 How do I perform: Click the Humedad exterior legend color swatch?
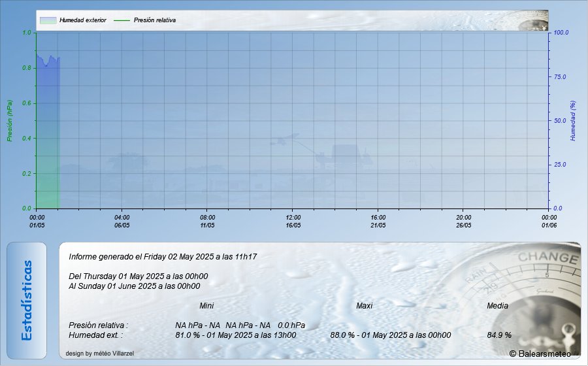pos(48,20)
